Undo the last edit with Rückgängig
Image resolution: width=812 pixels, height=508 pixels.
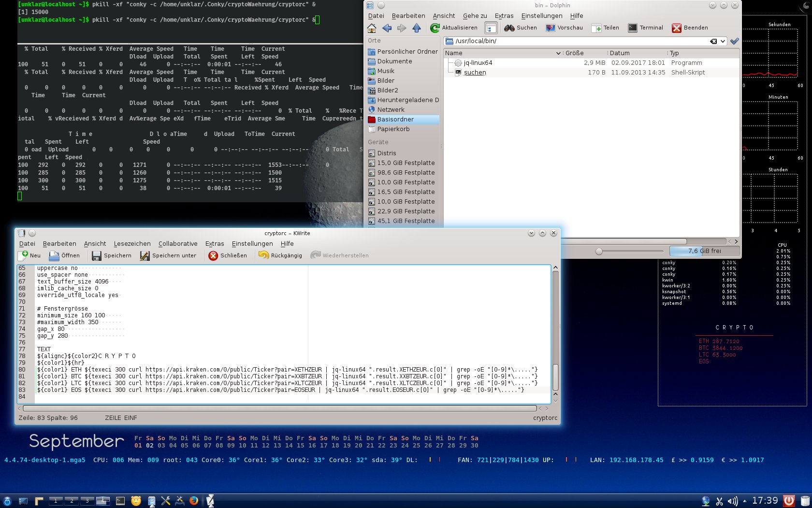click(x=280, y=255)
